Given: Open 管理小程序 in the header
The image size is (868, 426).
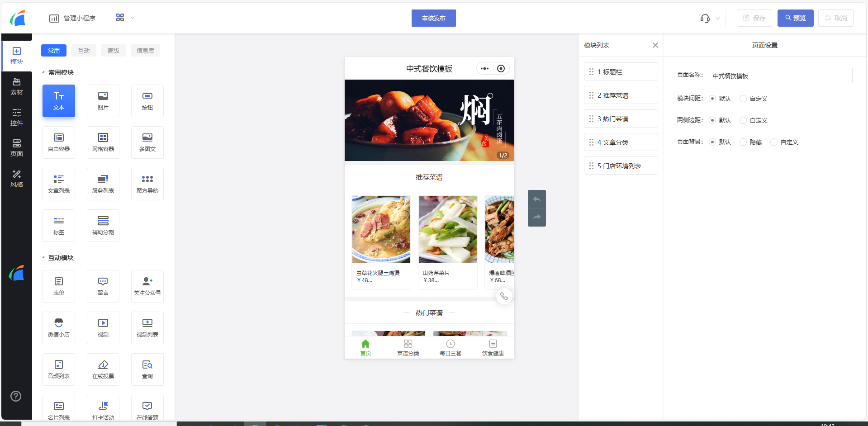Looking at the screenshot, I should click(72, 18).
